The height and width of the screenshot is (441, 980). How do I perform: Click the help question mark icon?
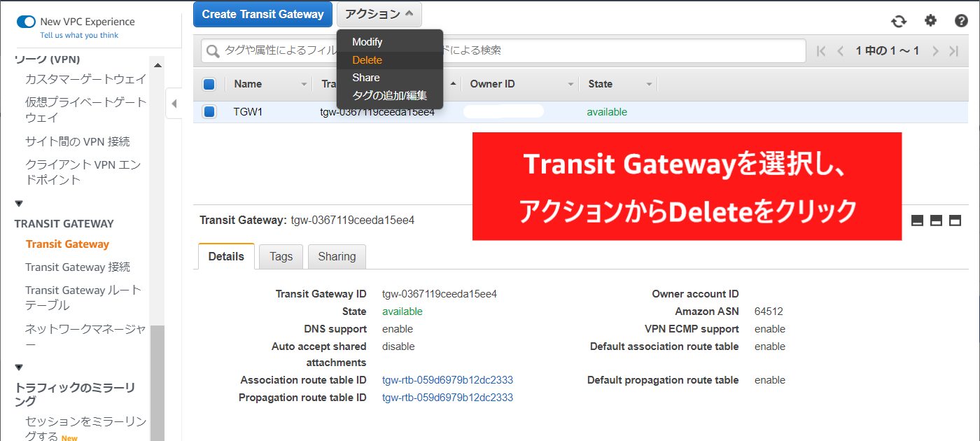961,21
